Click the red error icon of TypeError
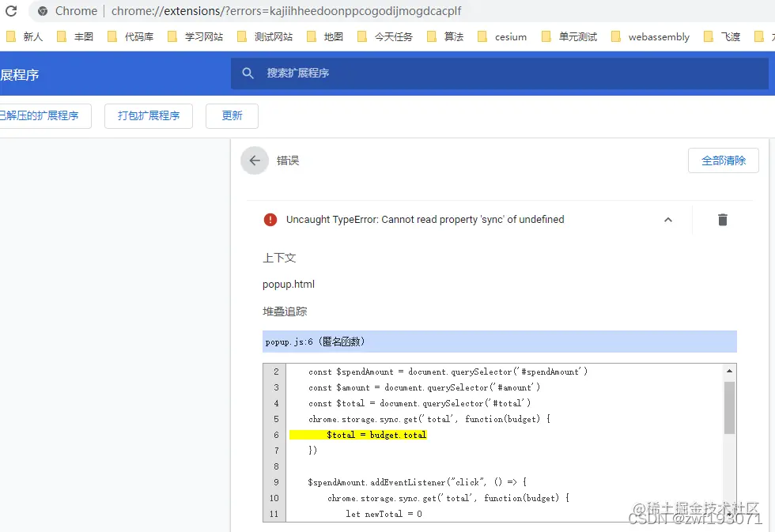 tap(270, 220)
